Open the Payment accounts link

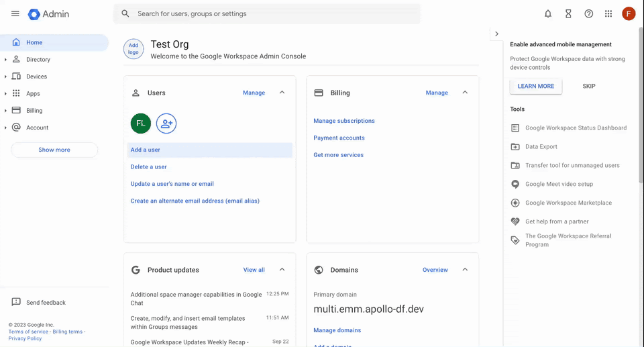[339, 138]
